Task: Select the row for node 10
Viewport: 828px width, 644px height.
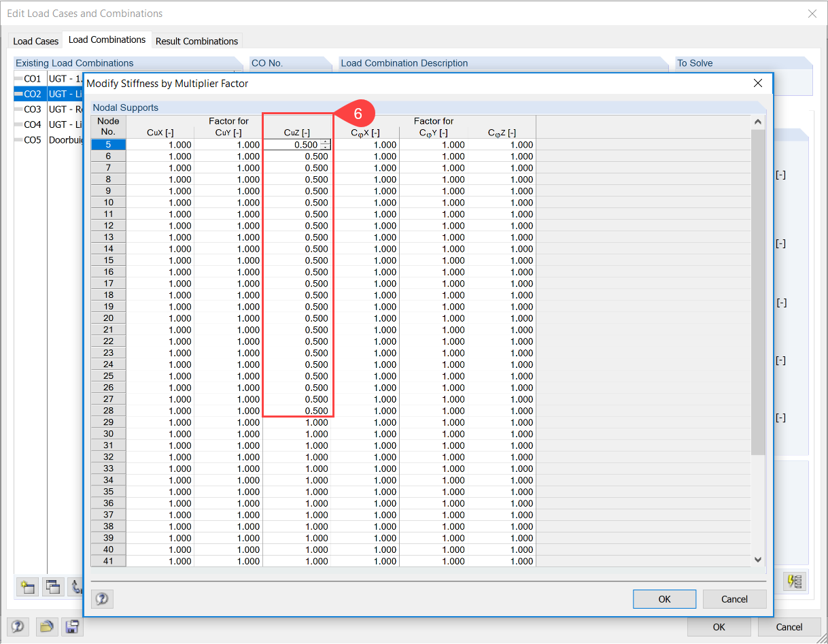Action: pyautogui.click(x=107, y=202)
